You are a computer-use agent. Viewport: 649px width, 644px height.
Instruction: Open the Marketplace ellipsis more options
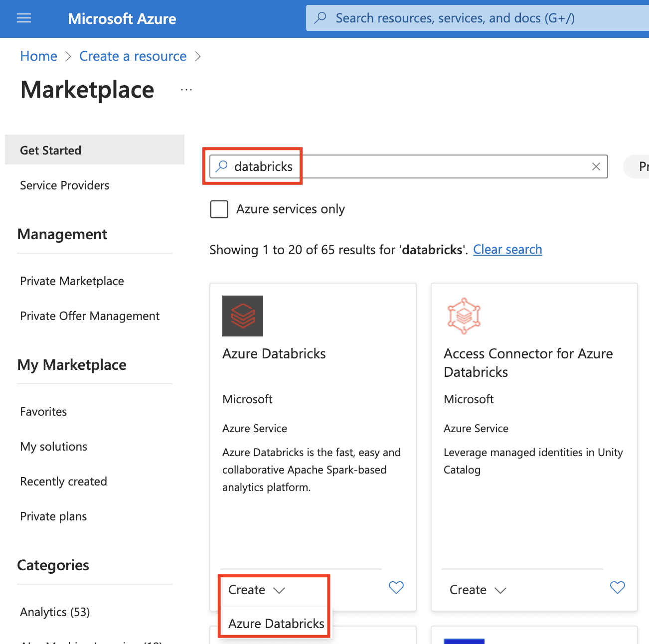point(186,90)
